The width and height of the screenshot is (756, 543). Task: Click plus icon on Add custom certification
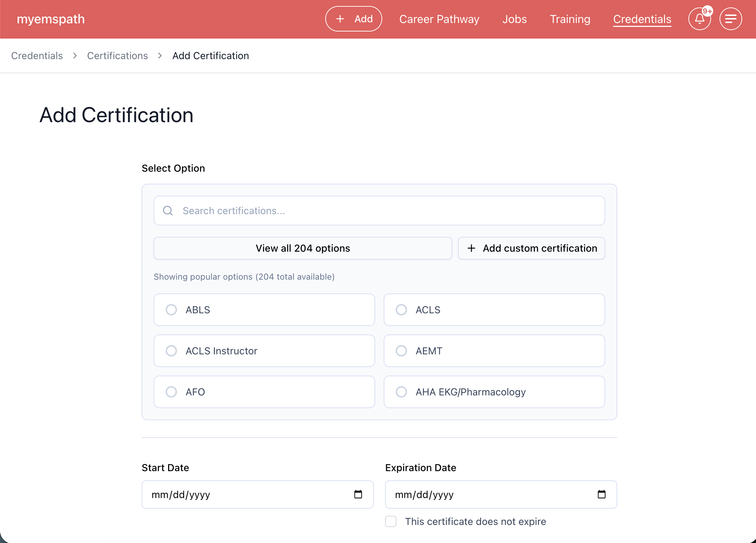tap(471, 248)
